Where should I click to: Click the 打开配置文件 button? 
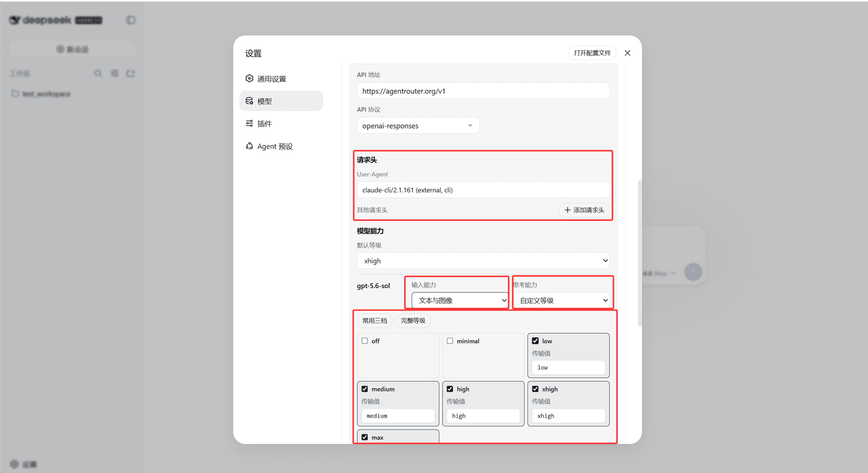(592, 53)
